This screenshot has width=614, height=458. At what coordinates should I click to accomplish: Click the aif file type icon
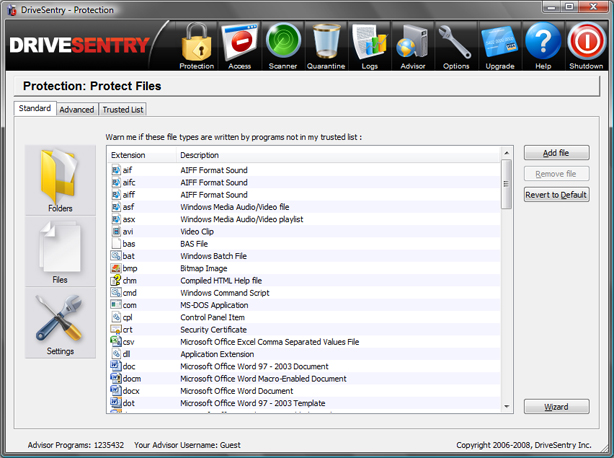[116, 170]
